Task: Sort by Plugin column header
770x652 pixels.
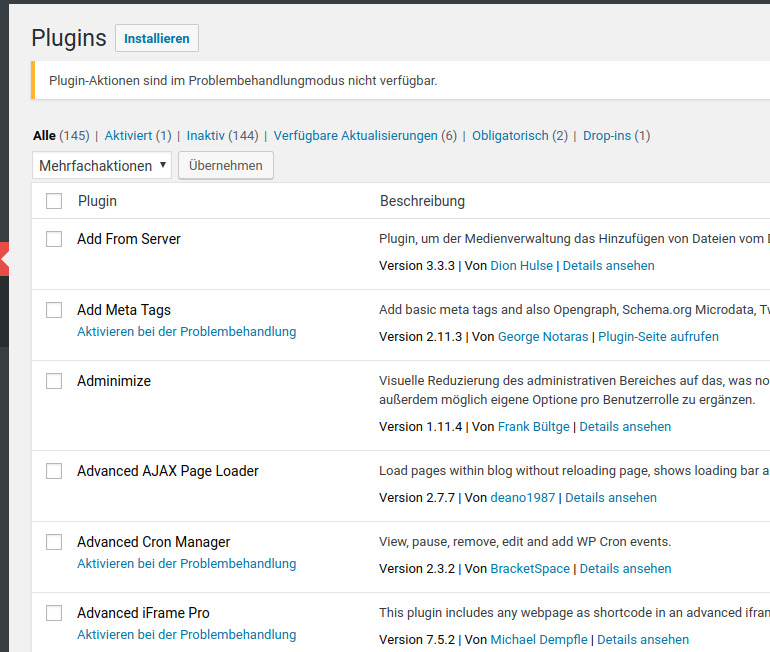Action: tap(97, 201)
